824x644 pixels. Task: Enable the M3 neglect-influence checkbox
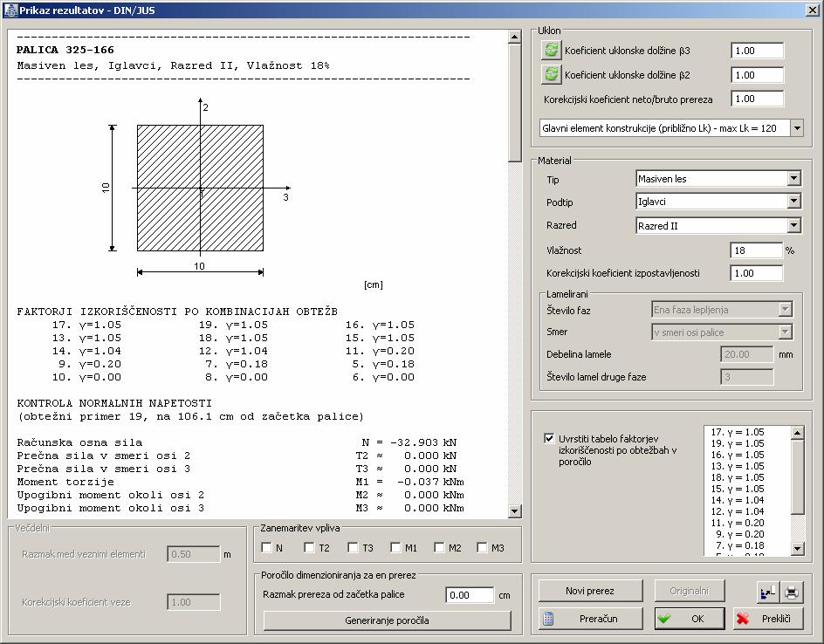(481, 547)
